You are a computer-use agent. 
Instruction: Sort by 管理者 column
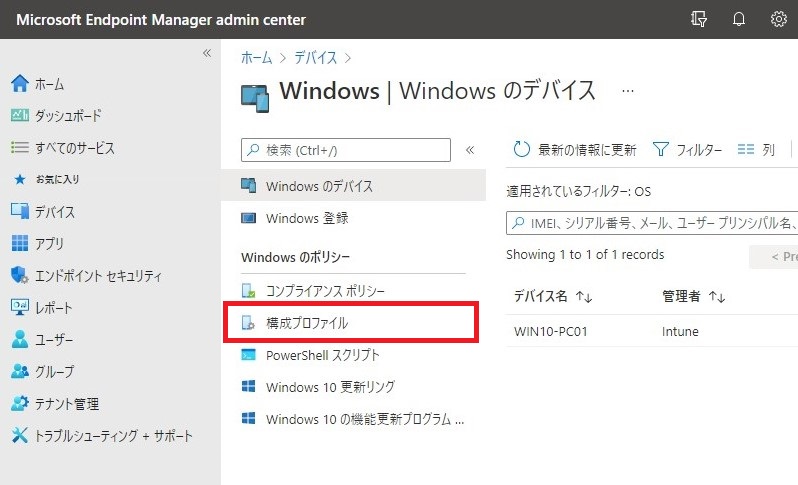[x=693, y=296]
